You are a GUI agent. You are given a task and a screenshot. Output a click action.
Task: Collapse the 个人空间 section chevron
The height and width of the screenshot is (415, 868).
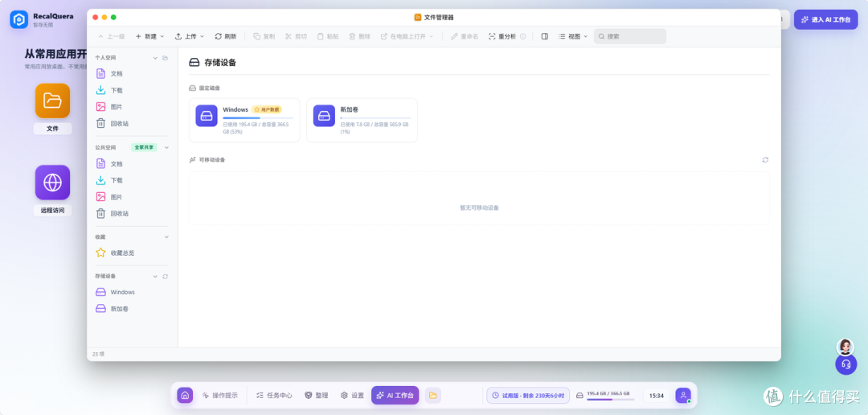(156, 58)
